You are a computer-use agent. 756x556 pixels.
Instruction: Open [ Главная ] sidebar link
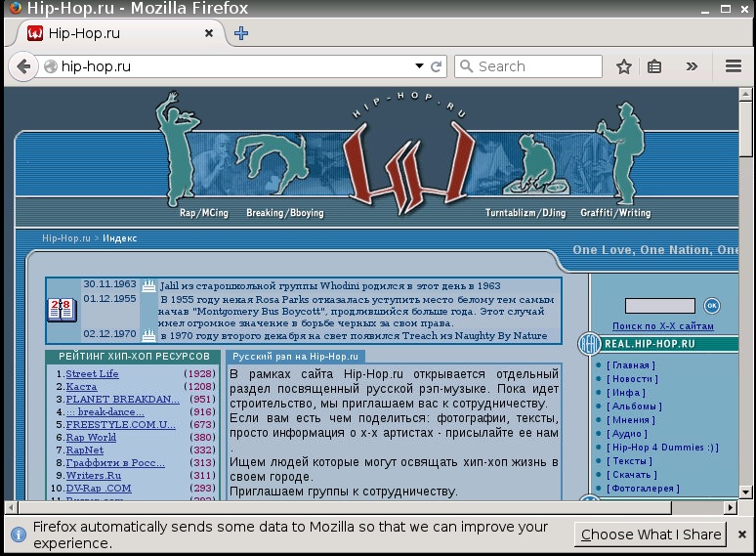pyautogui.click(x=631, y=365)
